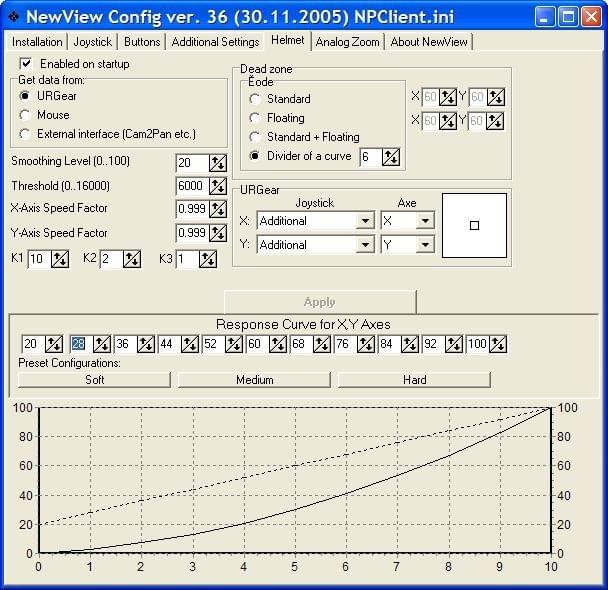608x590 pixels.
Task: Click the K1 value spinner arrows
Action: tap(60, 259)
